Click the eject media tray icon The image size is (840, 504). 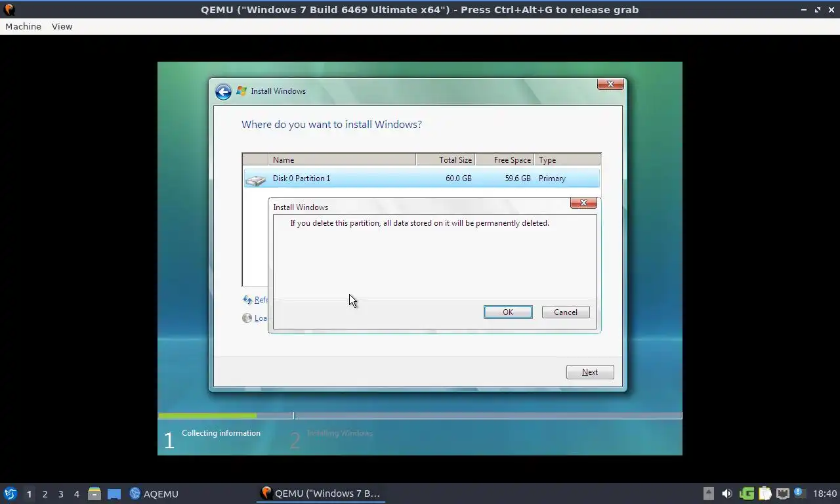pyautogui.click(x=708, y=493)
